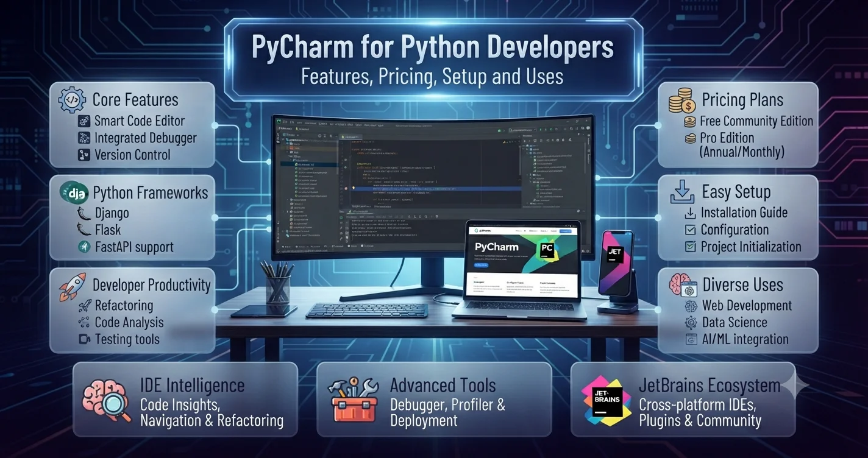Click the 'JetBrains Ecosystem' heading
Viewport: 868px width, 458px height.
click(x=710, y=386)
